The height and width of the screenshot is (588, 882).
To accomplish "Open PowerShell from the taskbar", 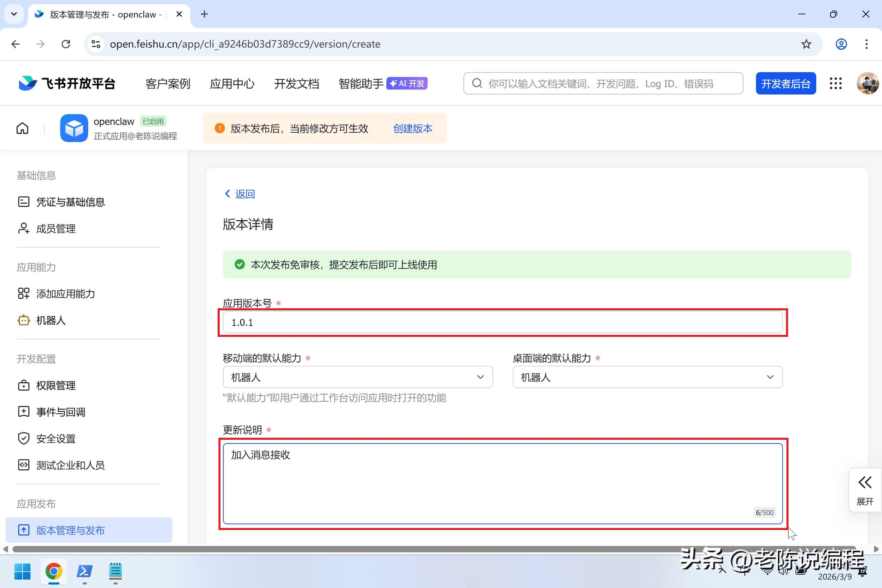I will tap(85, 572).
